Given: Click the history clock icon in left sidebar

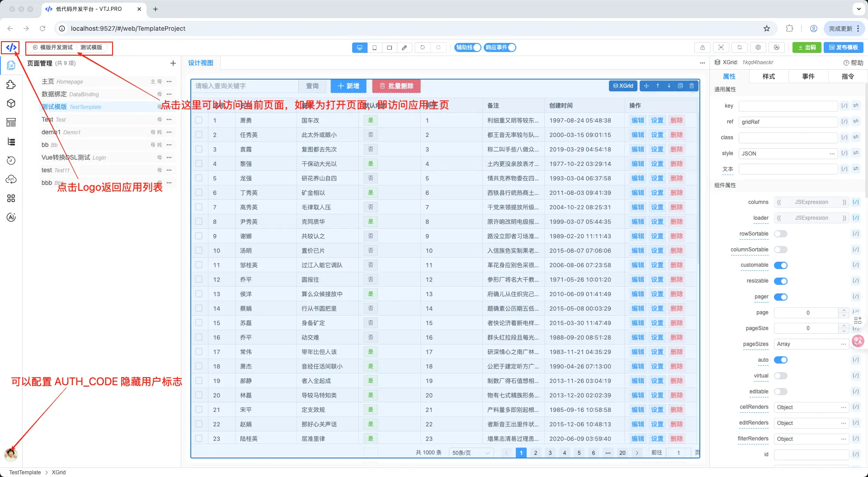Looking at the screenshot, I should [x=11, y=161].
